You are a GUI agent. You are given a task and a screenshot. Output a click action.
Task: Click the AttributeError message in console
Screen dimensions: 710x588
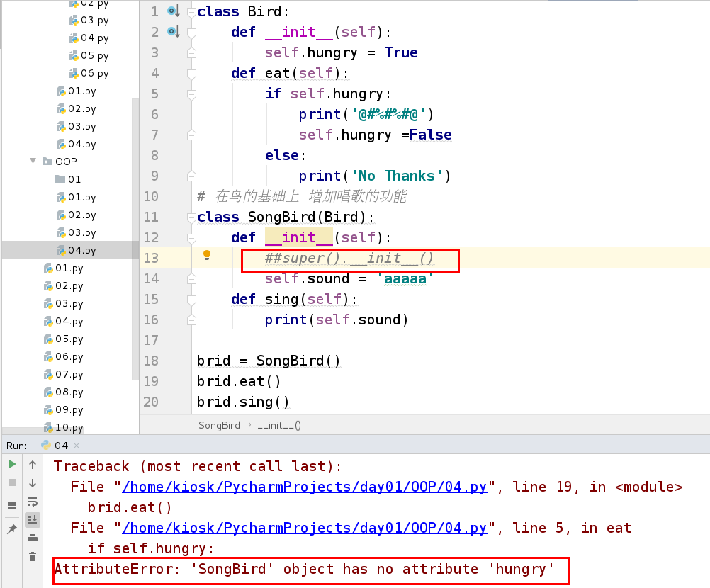click(x=304, y=570)
